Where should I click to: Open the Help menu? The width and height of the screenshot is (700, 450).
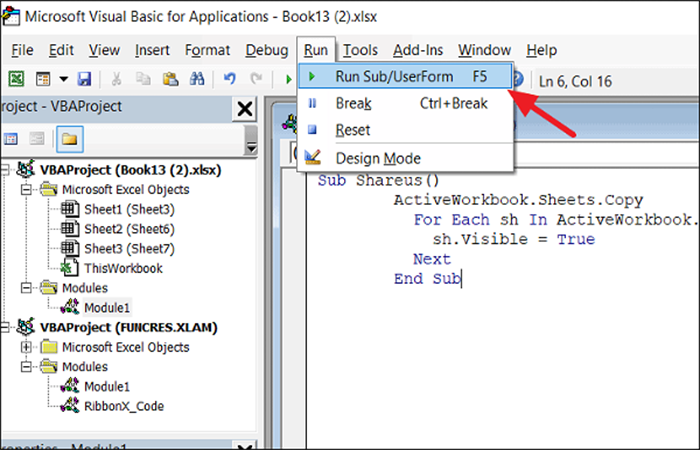pyautogui.click(x=541, y=50)
